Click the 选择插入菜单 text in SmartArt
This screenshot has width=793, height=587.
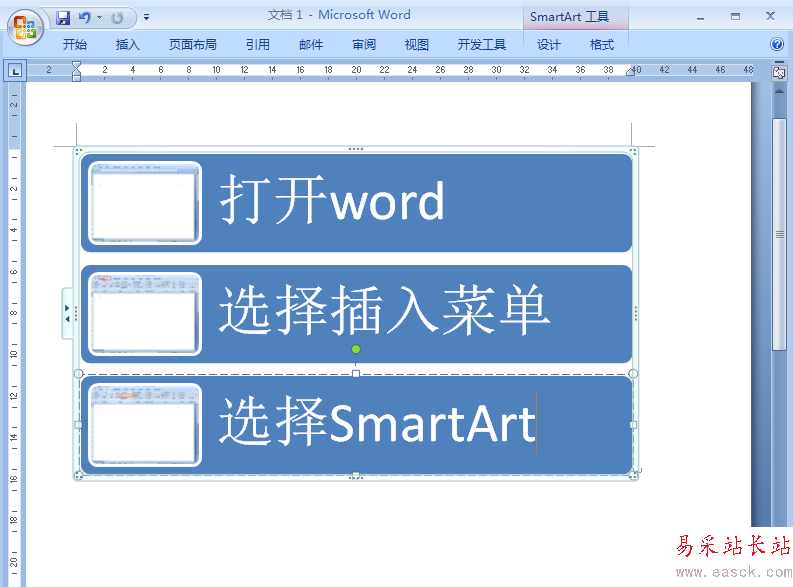[384, 310]
